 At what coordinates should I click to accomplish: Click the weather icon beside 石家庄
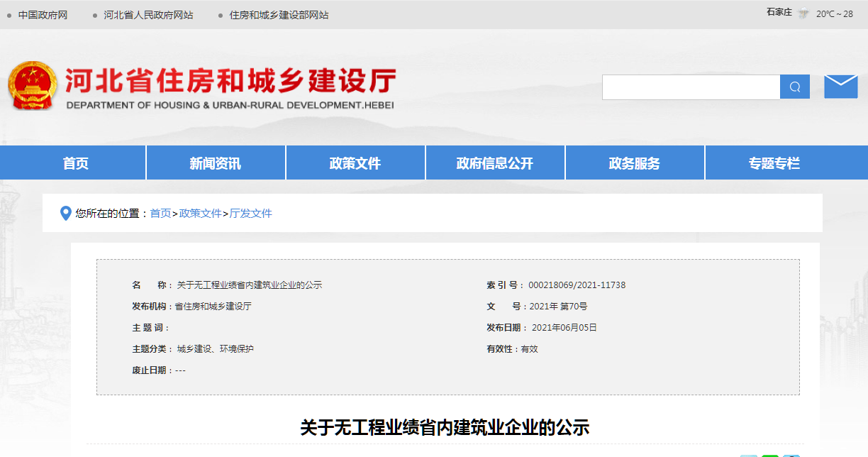click(803, 13)
